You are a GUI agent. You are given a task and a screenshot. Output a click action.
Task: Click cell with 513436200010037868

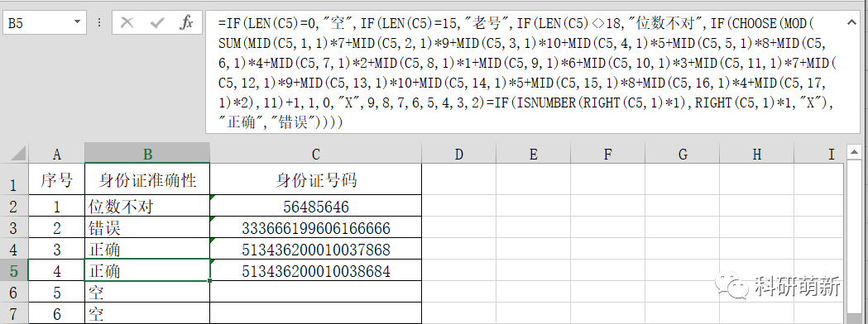click(315, 249)
